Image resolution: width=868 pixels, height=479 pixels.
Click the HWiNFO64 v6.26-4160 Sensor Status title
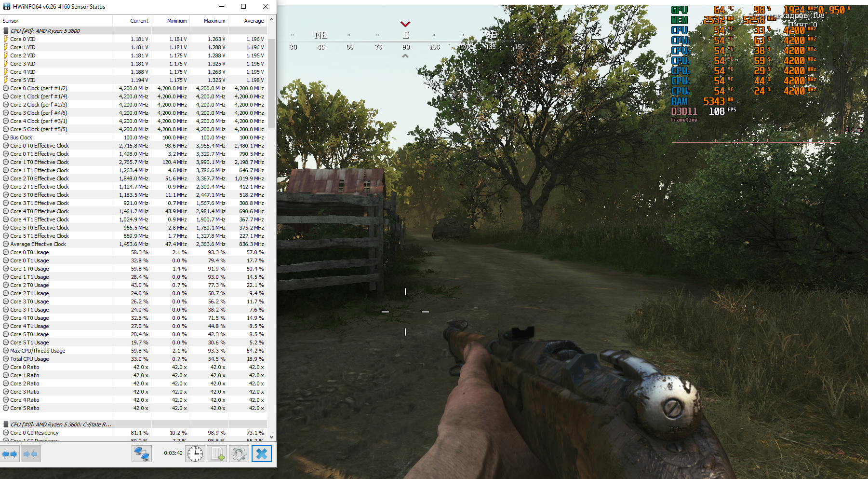[59, 7]
